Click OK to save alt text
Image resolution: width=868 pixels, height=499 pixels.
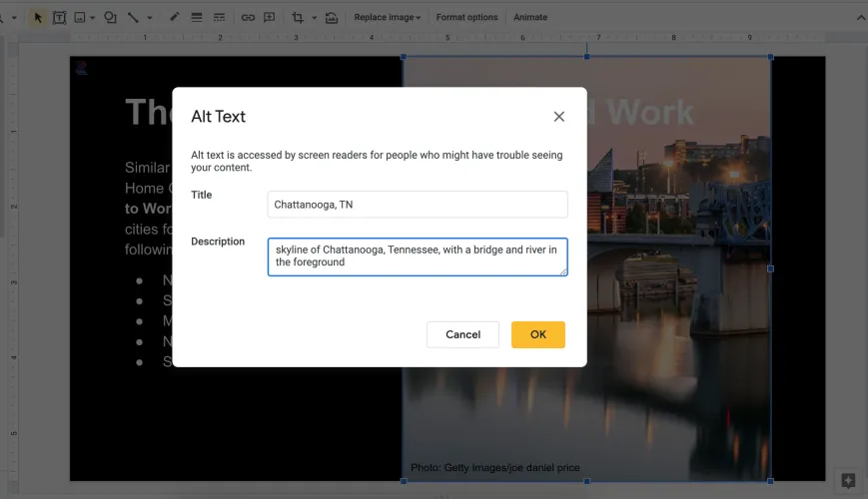(x=537, y=334)
